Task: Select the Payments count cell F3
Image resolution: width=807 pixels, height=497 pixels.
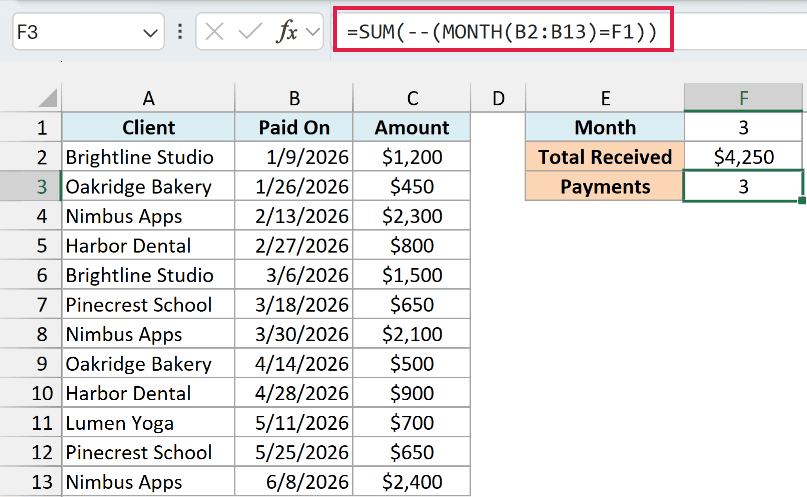Action: 743,186
